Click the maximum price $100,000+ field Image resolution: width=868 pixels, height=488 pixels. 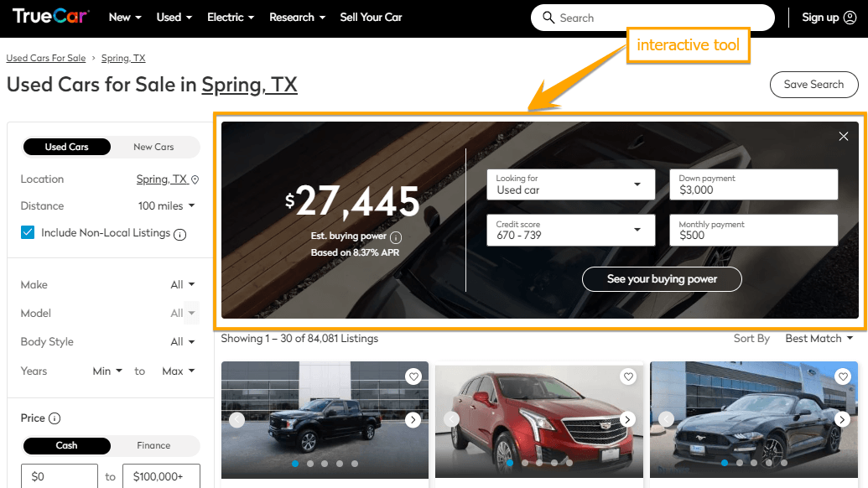click(161, 476)
